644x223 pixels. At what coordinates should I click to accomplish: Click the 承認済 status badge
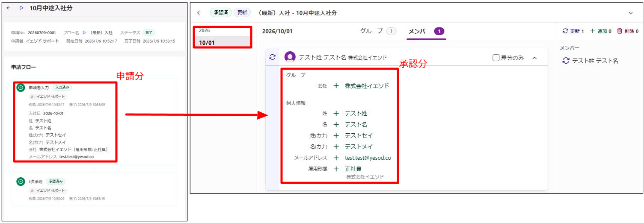[x=221, y=13]
